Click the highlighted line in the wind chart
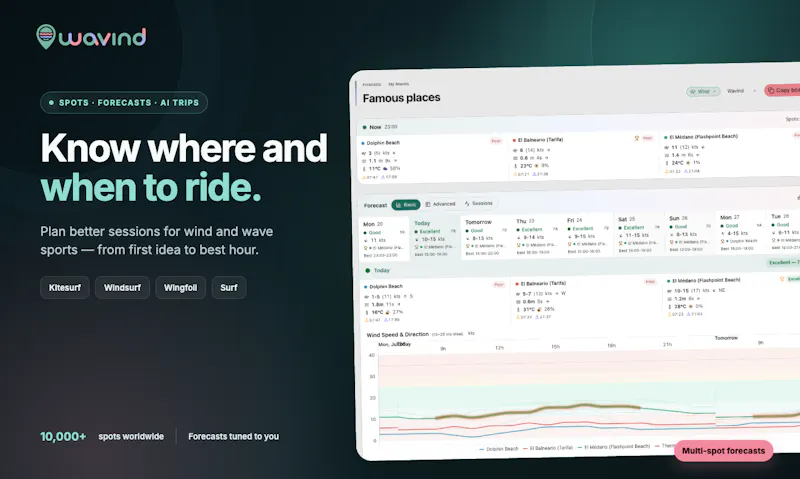 (x=538, y=411)
